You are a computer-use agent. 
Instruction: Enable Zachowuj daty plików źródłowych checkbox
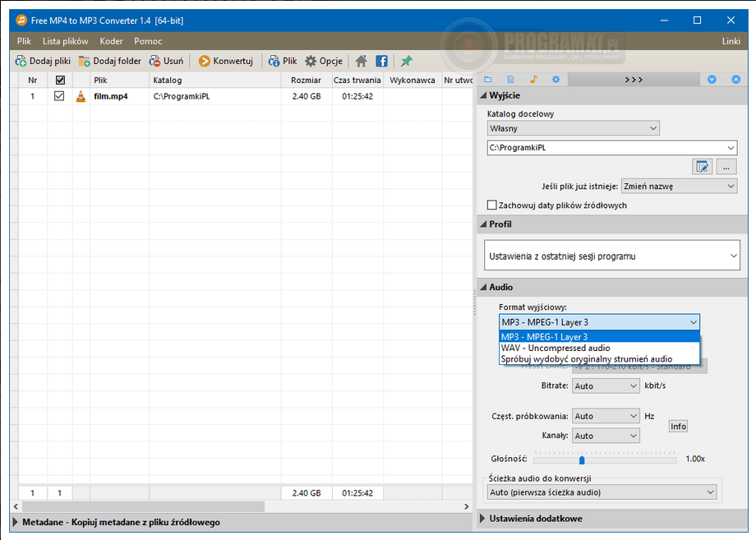pyautogui.click(x=491, y=205)
